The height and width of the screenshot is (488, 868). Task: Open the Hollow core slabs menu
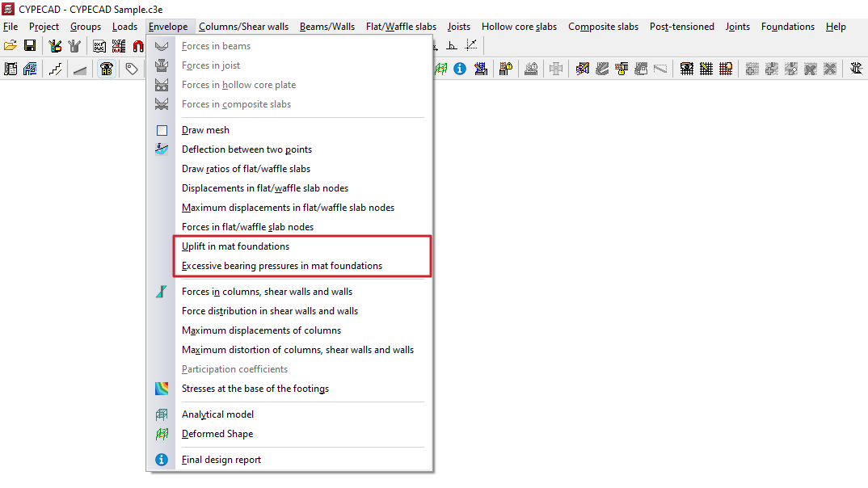519,27
